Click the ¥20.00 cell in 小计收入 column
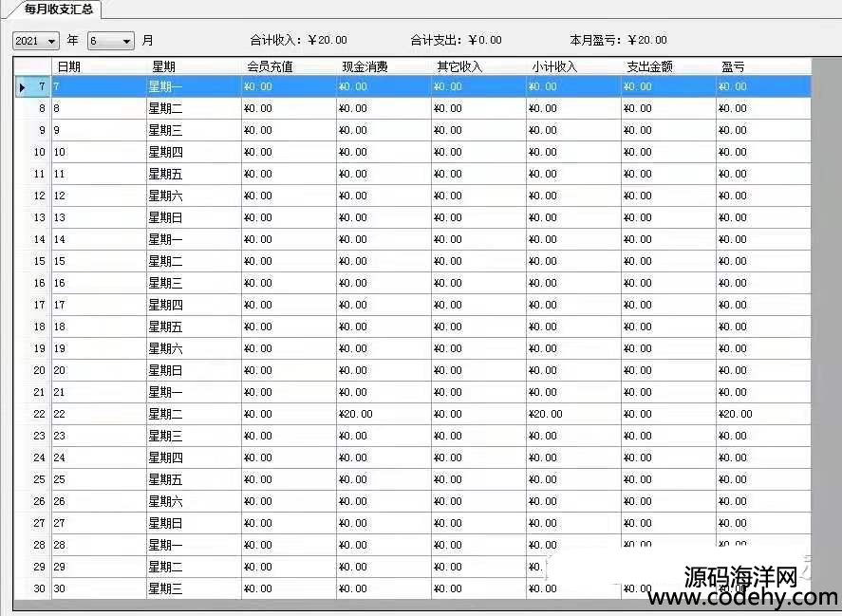Screen dimensions: 842x616 click(x=573, y=414)
